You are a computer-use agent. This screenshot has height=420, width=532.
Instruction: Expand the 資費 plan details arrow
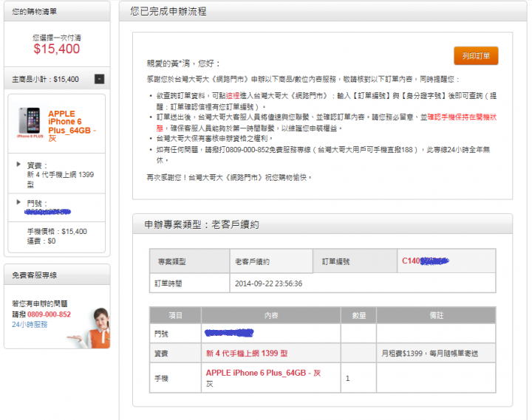(x=18, y=165)
